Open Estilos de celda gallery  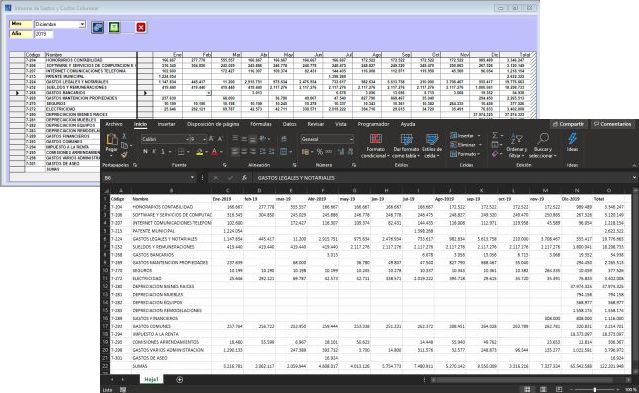coord(432,146)
